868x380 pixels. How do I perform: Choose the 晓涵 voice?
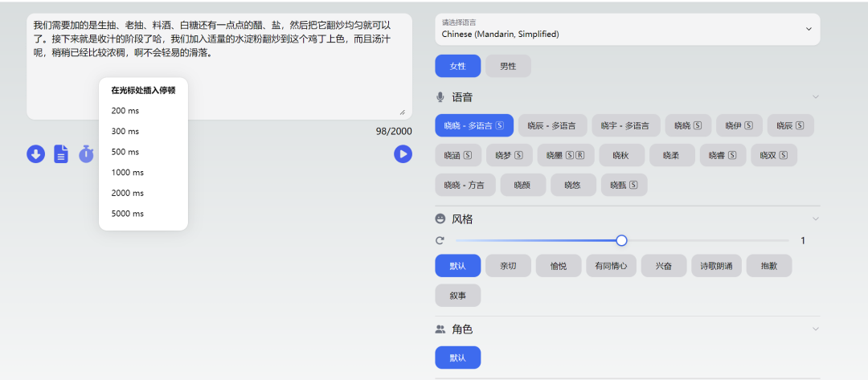tap(458, 155)
